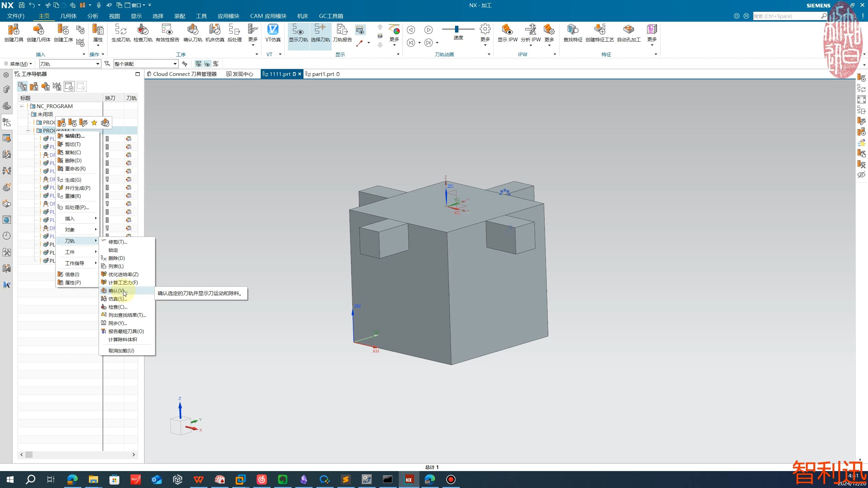The height and width of the screenshot is (488, 868).
Task: Adjust the 速度 (speed) animation slider
Action: pyautogui.click(x=457, y=29)
